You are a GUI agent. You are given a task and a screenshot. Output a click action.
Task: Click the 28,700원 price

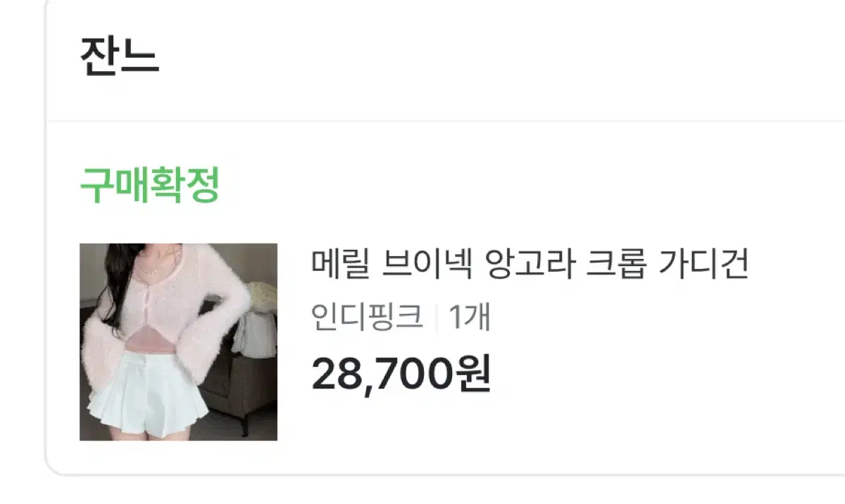click(x=401, y=375)
